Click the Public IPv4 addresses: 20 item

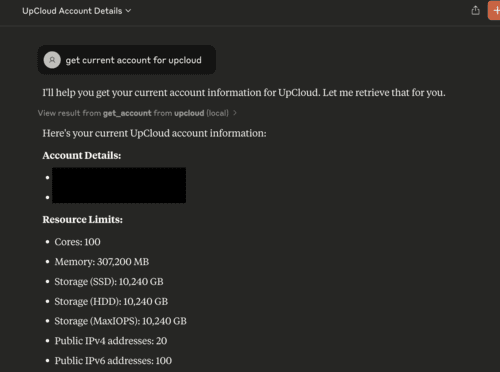pyautogui.click(x=111, y=341)
